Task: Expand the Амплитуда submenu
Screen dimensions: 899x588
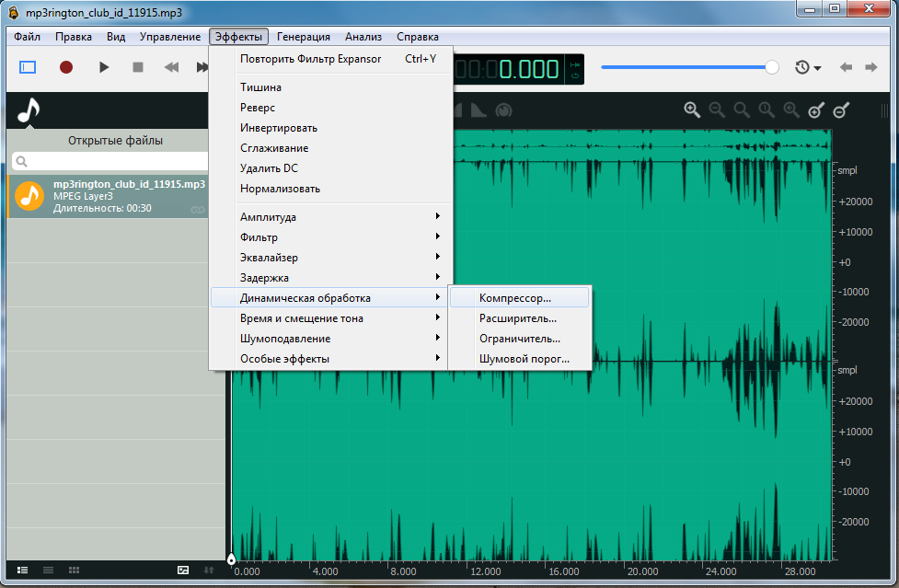Action: click(x=332, y=216)
